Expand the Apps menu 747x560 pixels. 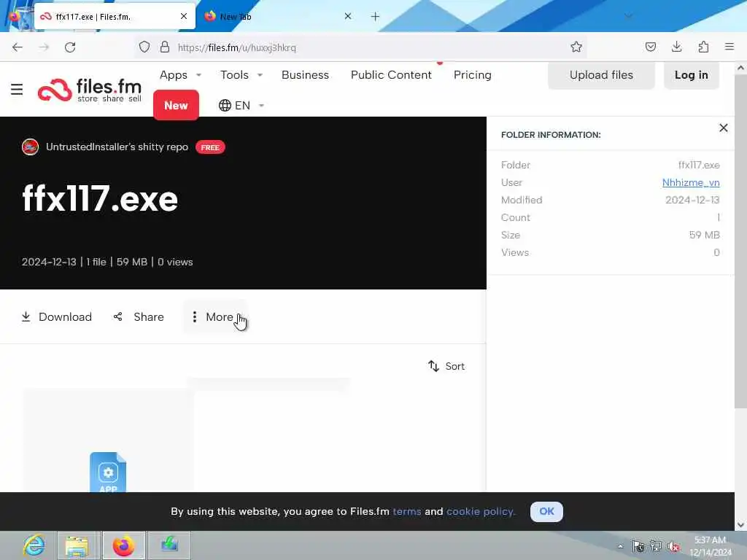181,75
